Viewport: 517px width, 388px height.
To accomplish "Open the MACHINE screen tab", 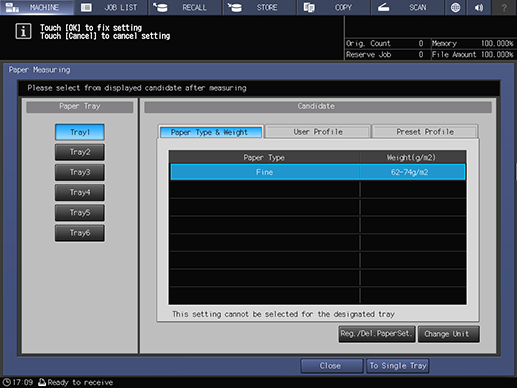I will 37,7.
